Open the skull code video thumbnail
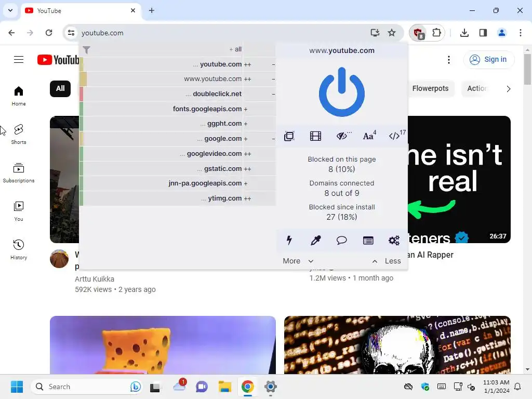The image size is (532, 399). [x=397, y=345]
